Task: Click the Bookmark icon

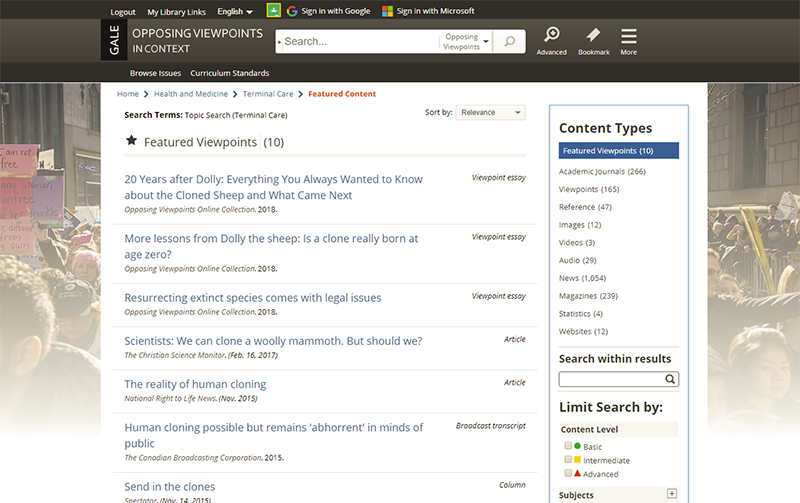Action: [x=593, y=35]
